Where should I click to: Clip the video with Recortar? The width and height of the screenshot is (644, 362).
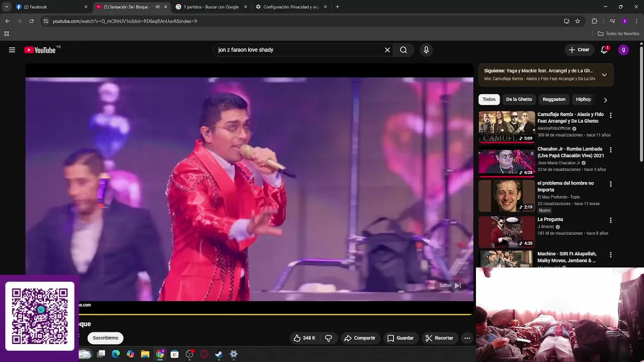coord(439,338)
